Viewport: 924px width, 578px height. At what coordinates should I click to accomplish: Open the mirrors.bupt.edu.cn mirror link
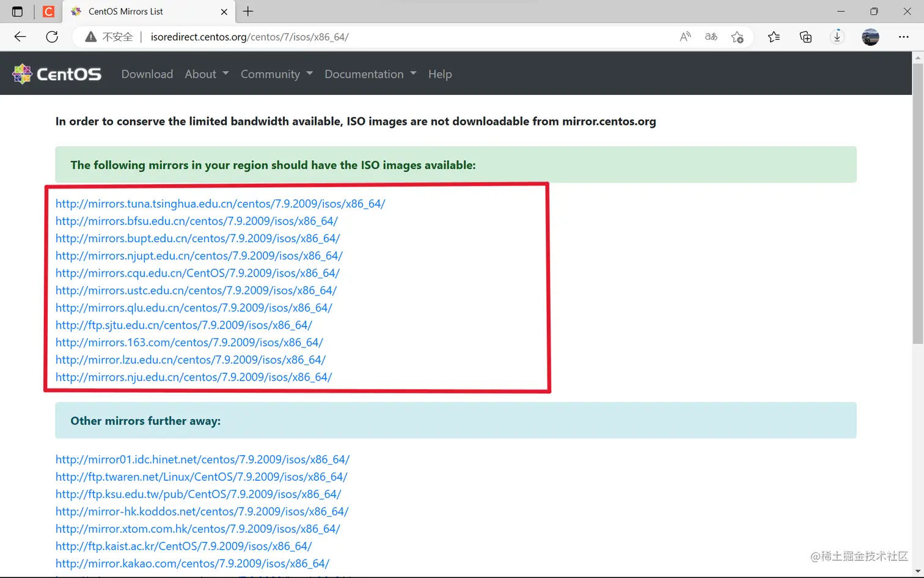(x=197, y=238)
